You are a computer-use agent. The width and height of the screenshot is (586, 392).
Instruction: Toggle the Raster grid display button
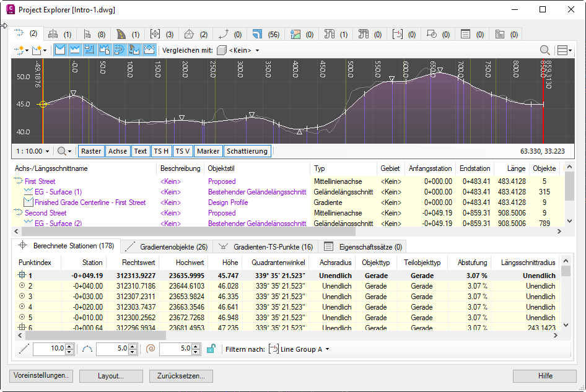(91, 151)
